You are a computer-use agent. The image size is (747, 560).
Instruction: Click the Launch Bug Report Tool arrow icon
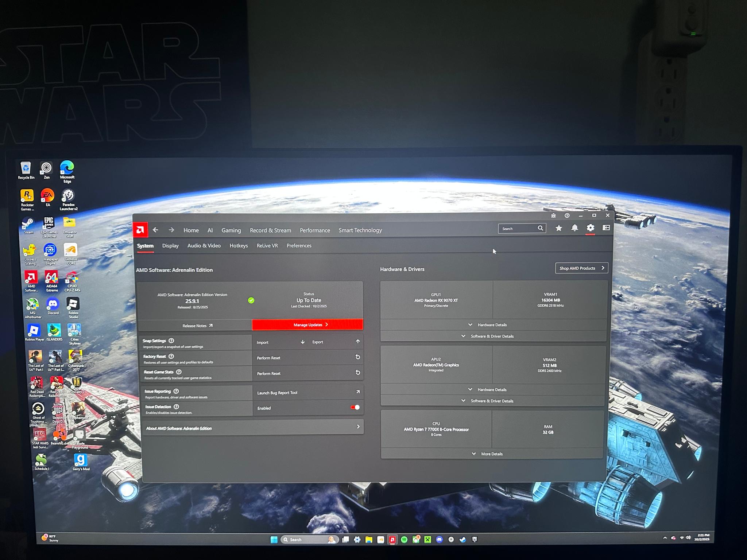[358, 392]
